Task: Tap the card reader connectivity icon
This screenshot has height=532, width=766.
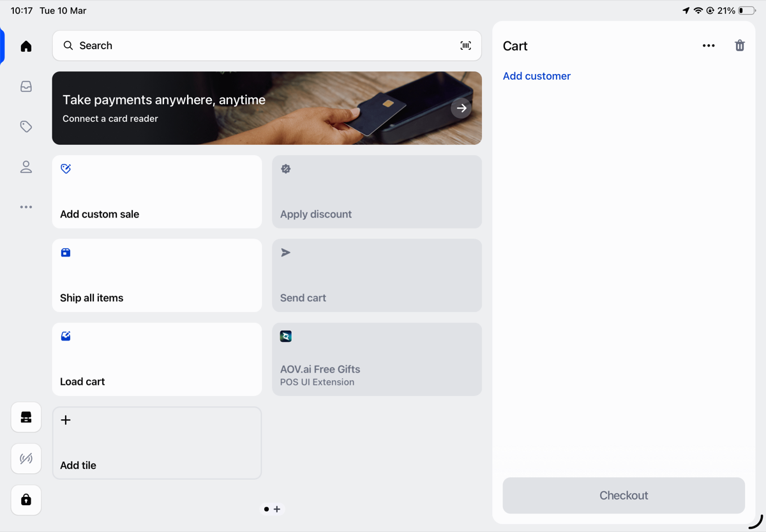Action: pos(26,459)
